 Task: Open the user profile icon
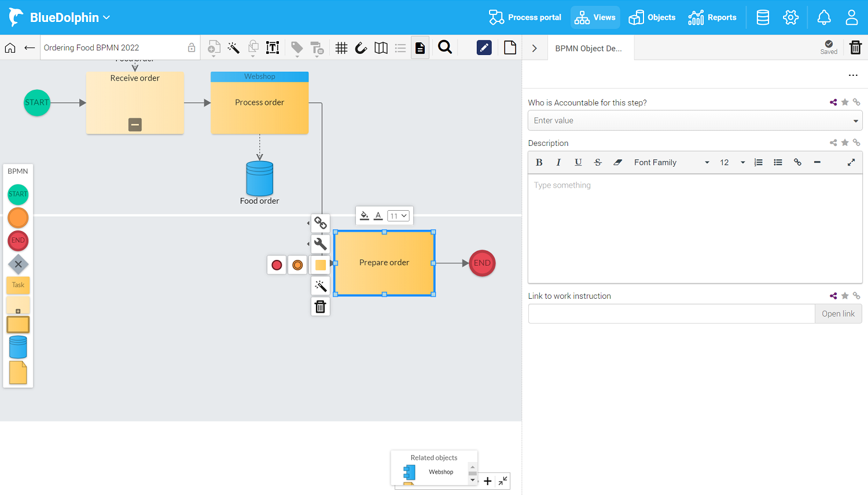[852, 17]
